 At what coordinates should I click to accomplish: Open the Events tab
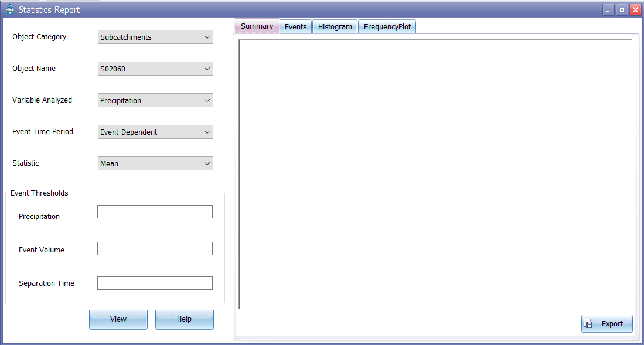coord(295,27)
